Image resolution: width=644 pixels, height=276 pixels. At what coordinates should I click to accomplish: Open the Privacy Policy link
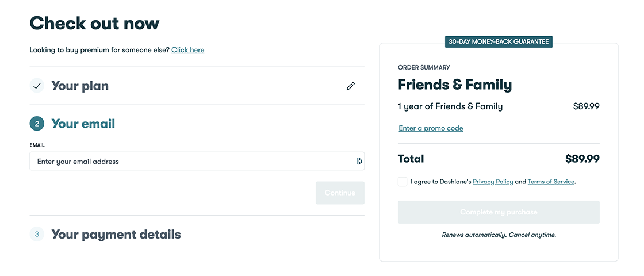click(493, 182)
